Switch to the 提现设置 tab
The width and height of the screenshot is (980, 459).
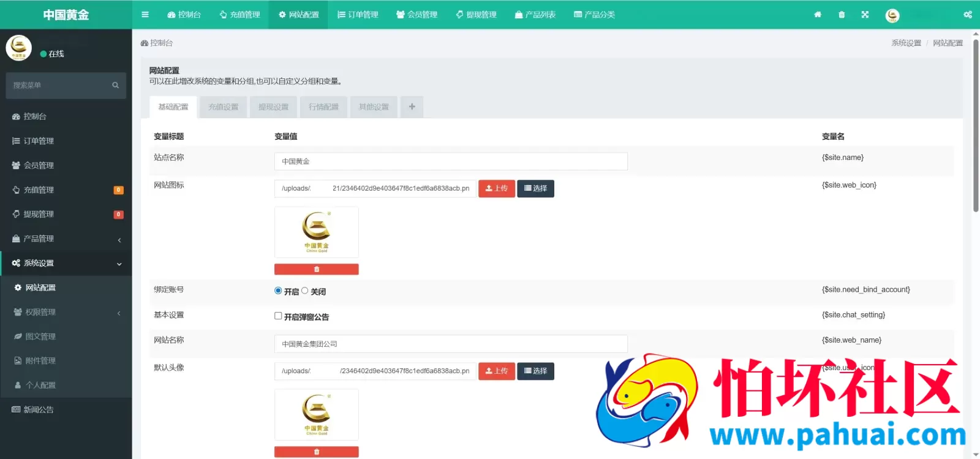tap(274, 107)
